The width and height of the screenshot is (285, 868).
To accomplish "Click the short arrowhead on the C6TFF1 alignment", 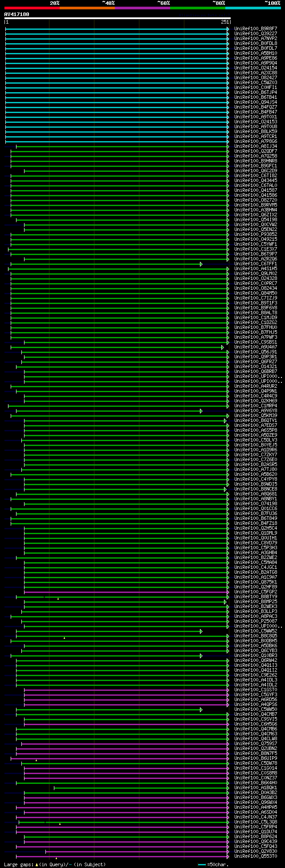I will 201,264.
